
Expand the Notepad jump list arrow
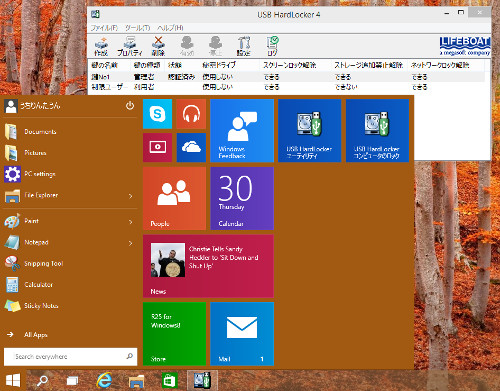pos(131,243)
